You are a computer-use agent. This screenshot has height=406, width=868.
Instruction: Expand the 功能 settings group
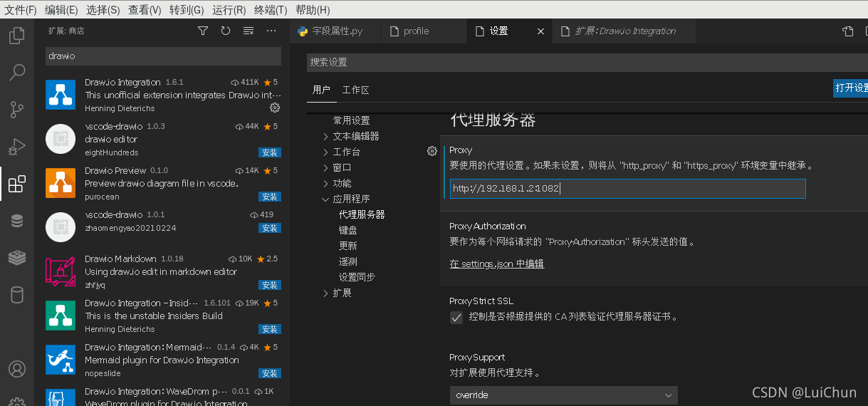point(336,183)
